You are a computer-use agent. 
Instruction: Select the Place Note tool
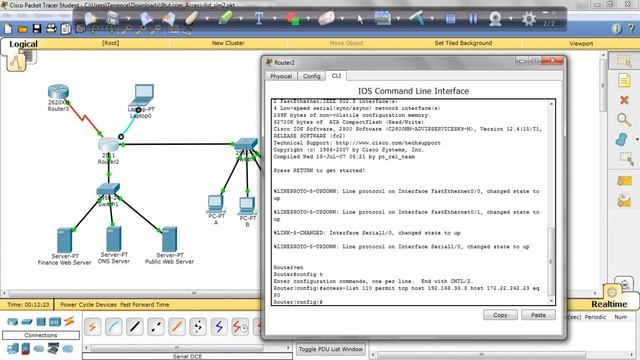pyautogui.click(x=624, y=80)
